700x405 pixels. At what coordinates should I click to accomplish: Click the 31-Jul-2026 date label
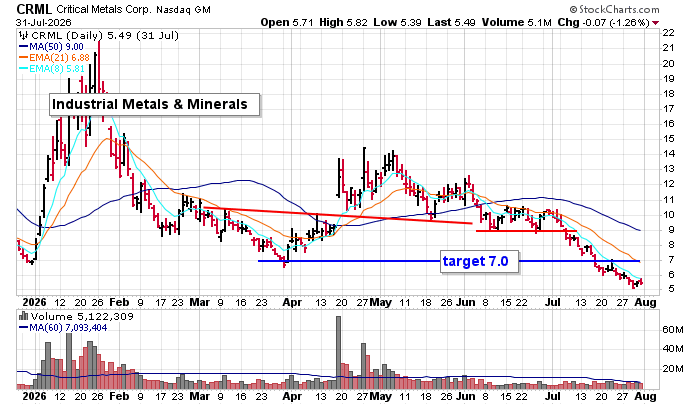point(44,23)
